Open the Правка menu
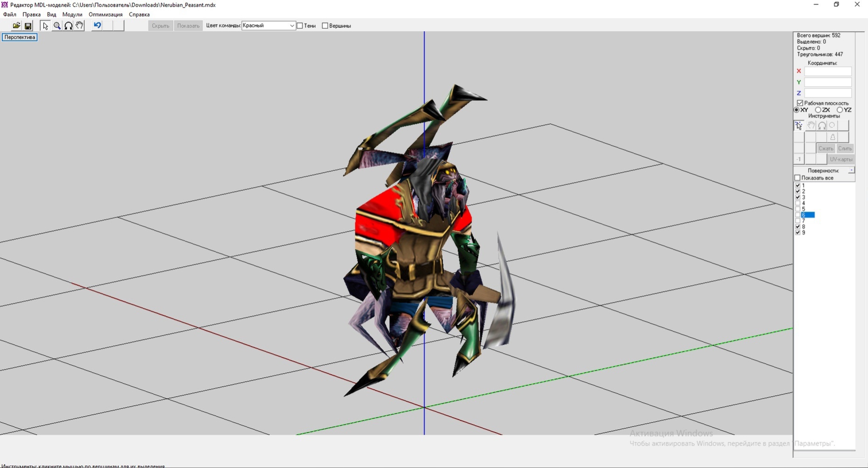The image size is (868, 468). point(31,14)
